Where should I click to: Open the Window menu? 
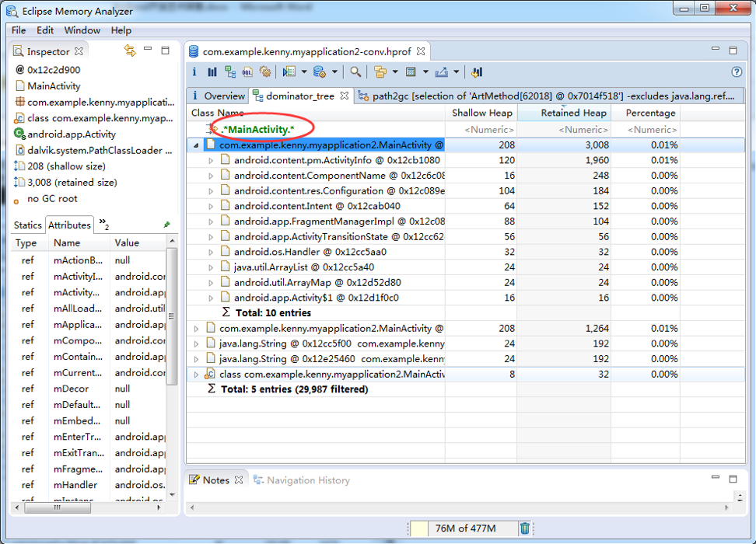point(82,30)
